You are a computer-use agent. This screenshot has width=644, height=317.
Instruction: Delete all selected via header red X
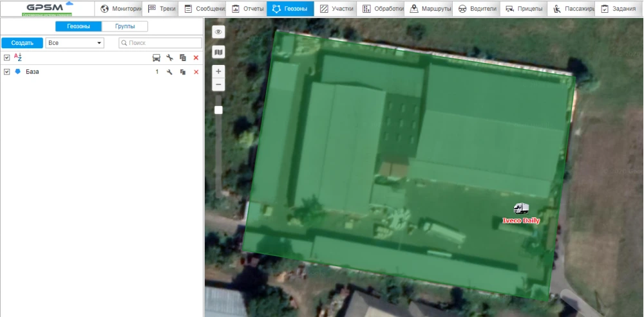(196, 58)
